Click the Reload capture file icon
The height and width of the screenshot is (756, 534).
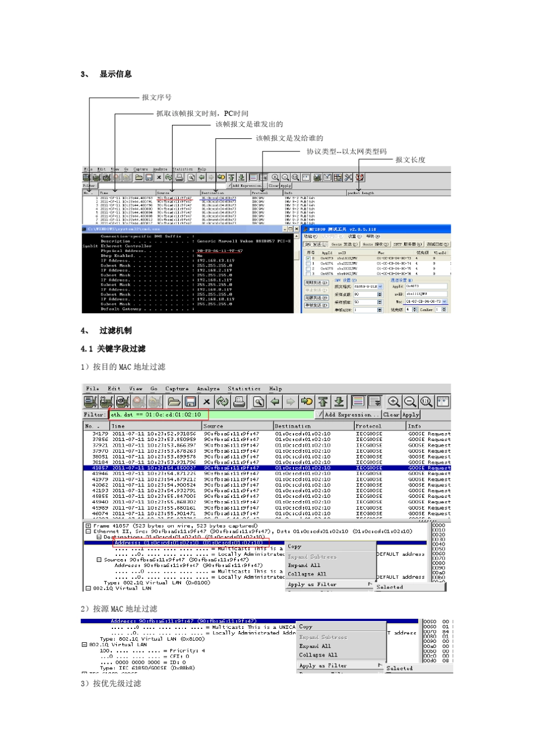(223, 402)
